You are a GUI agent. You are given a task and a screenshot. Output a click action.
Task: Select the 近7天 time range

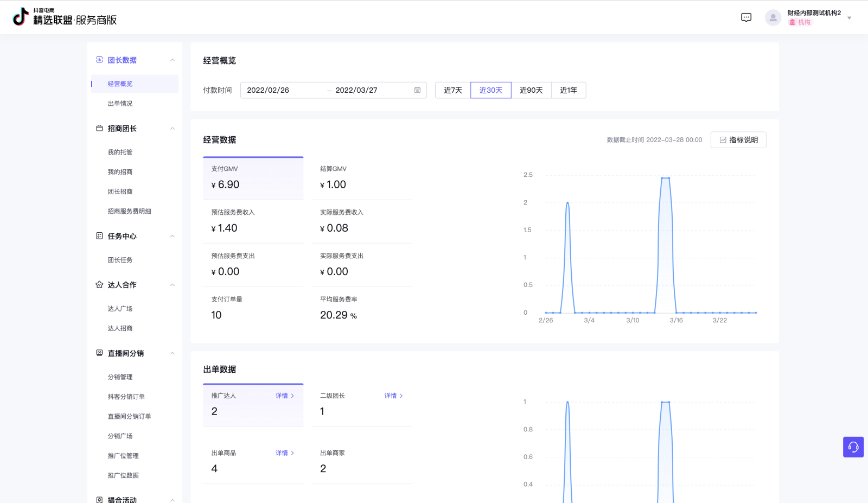453,90
